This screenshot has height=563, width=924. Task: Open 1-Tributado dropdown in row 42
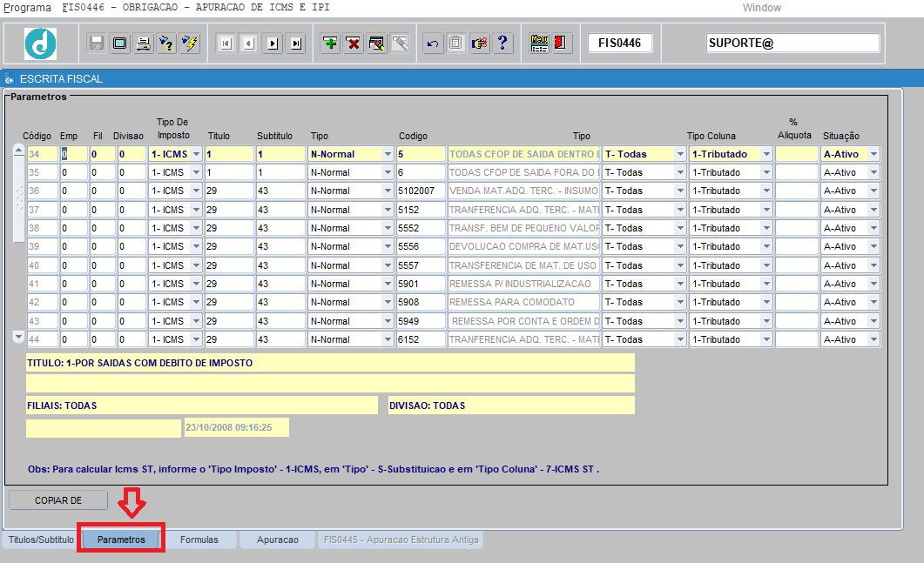coord(766,302)
